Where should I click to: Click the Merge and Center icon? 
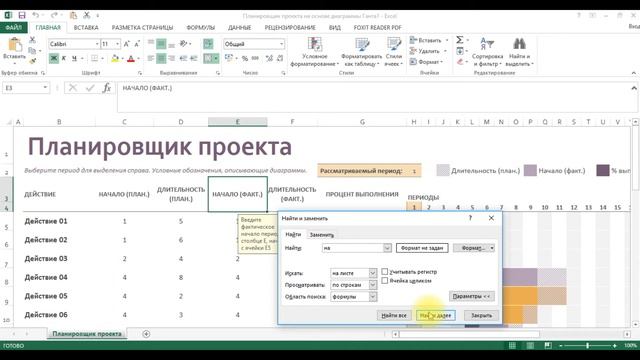208,58
